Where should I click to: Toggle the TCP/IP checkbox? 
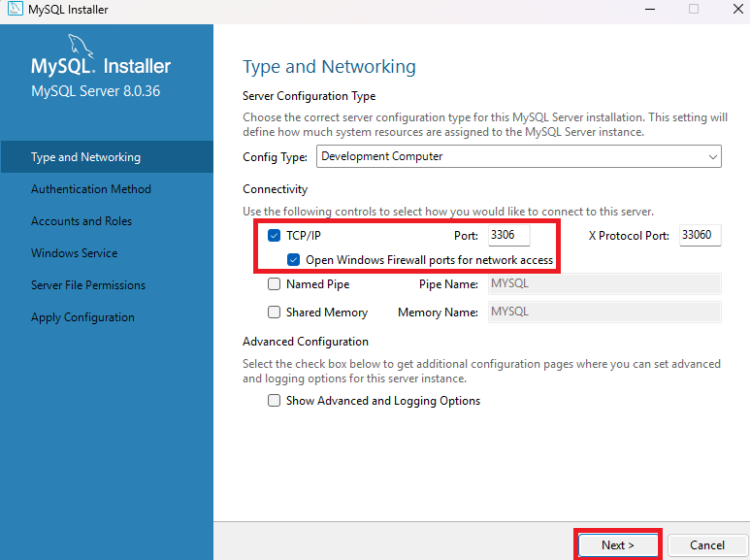point(274,236)
